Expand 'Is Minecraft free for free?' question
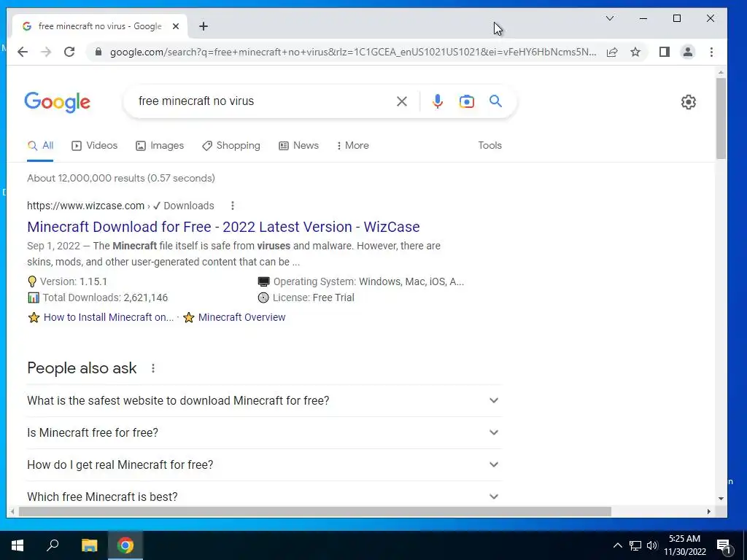This screenshot has width=747, height=560. [x=264, y=433]
